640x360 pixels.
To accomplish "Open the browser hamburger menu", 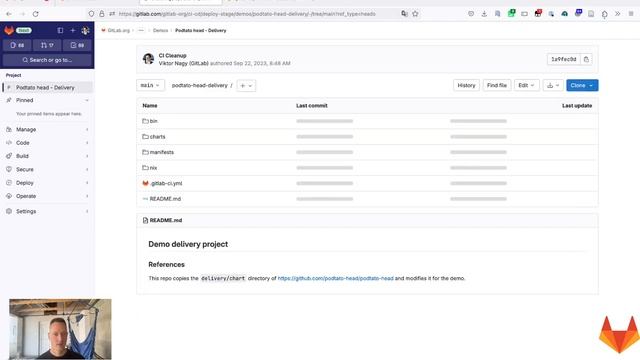I will 631,14.
